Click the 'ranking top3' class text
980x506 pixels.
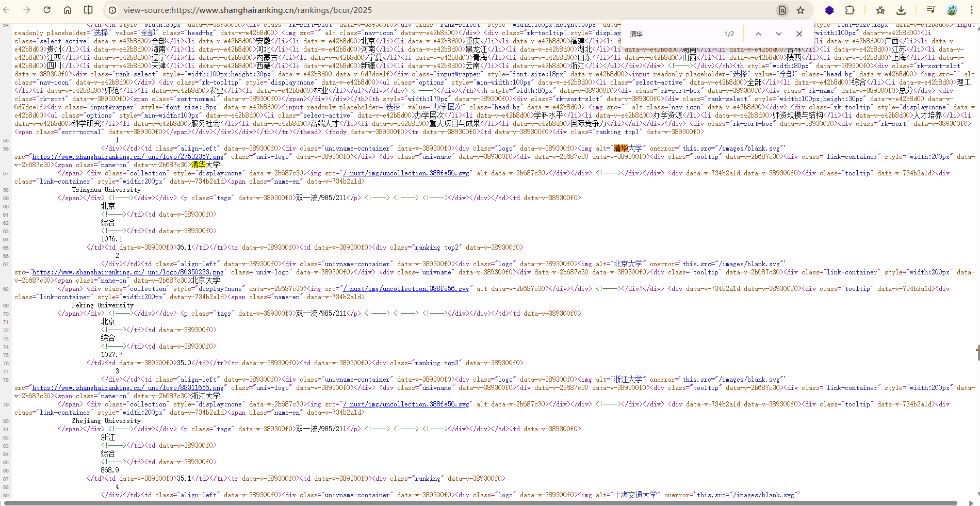point(437,363)
